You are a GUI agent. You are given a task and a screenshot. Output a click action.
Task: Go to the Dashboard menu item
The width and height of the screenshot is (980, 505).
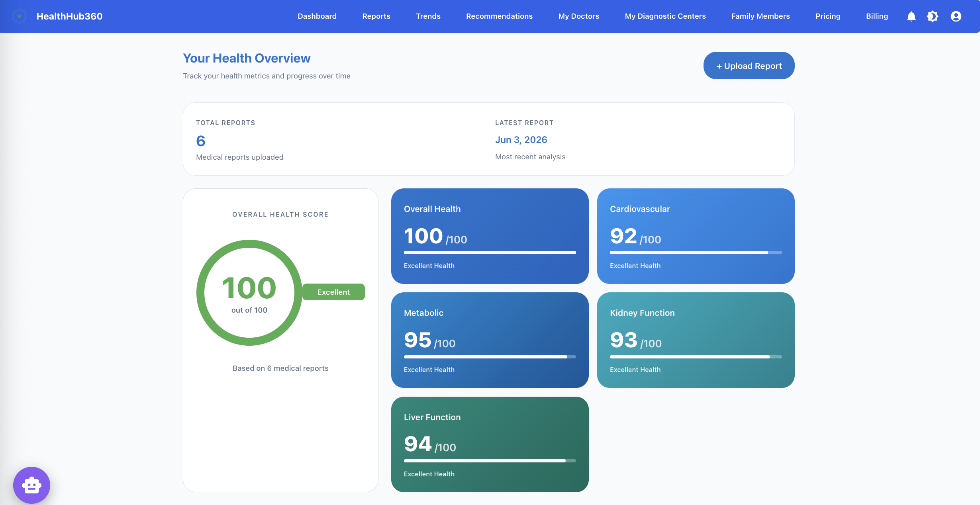(317, 16)
